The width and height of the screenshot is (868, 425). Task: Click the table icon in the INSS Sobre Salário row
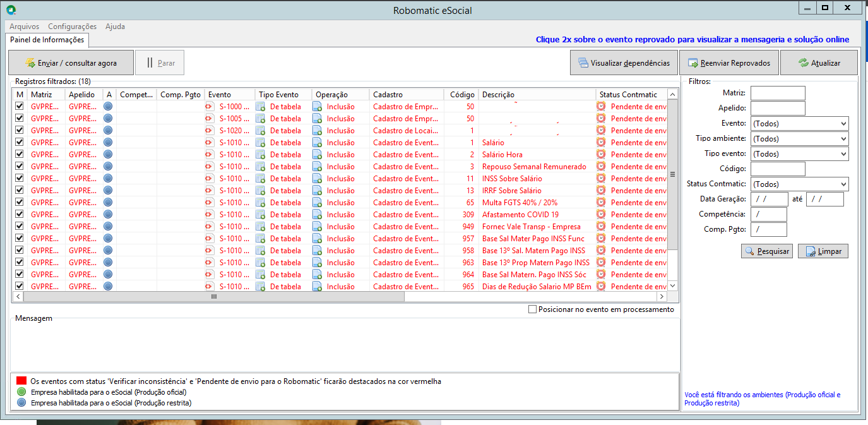click(260, 179)
